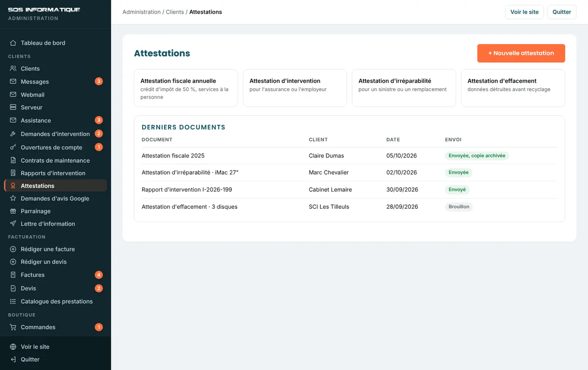
Task: Open Commandes in the Boutique section
Action: tap(55, 327)
